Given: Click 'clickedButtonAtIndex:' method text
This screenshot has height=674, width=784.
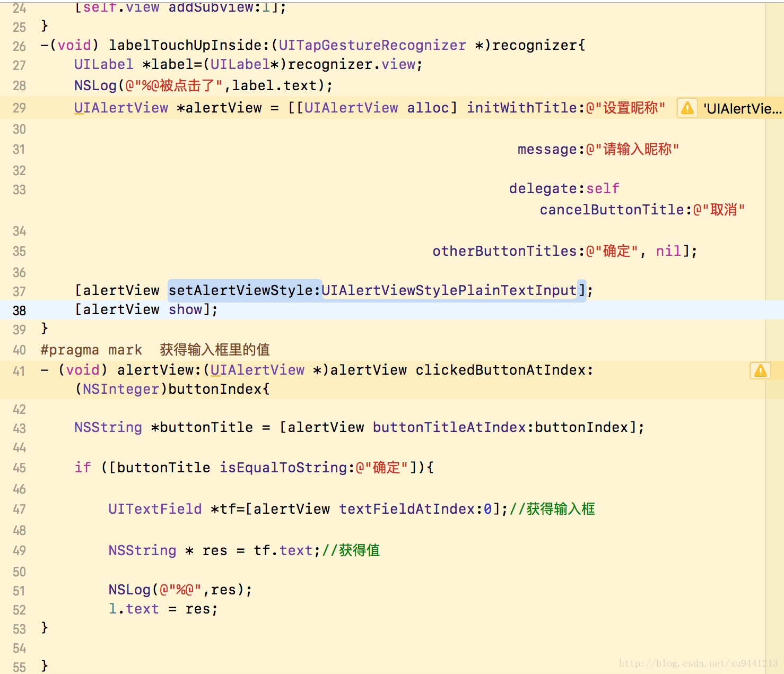Looking at the screenshot, I should 504,370.
